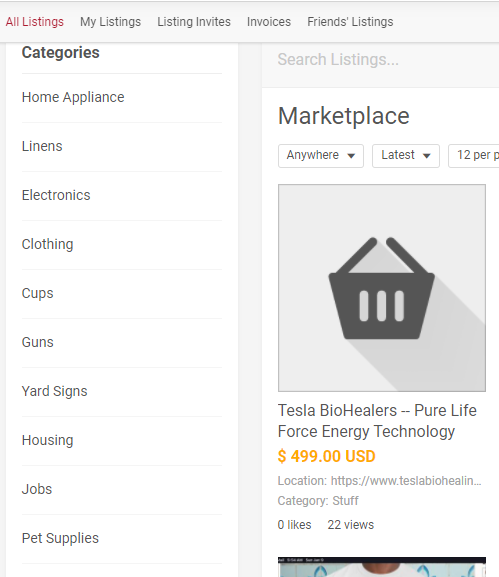Open Listing Invites tab
This screenshot has height=577, width=499.
tap(194, 22)
